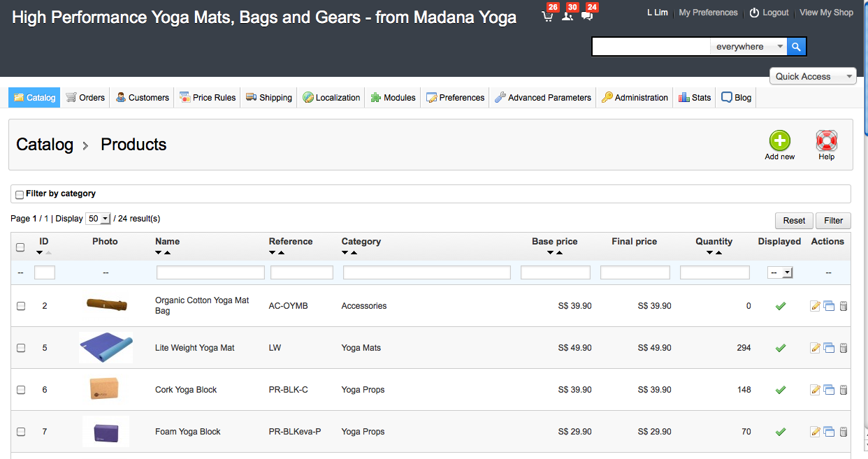Check the select-all products header checkbox
Screen dimensions: 868x459
tap(20, 247)
